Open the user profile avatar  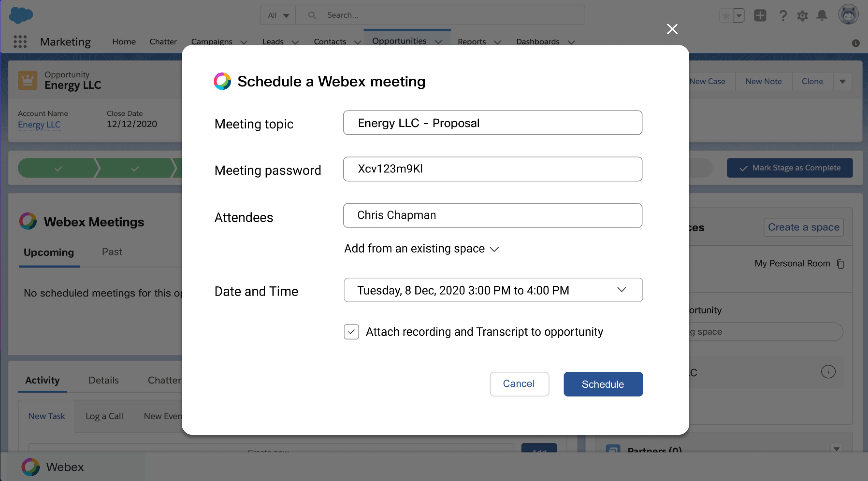point(848,14)
